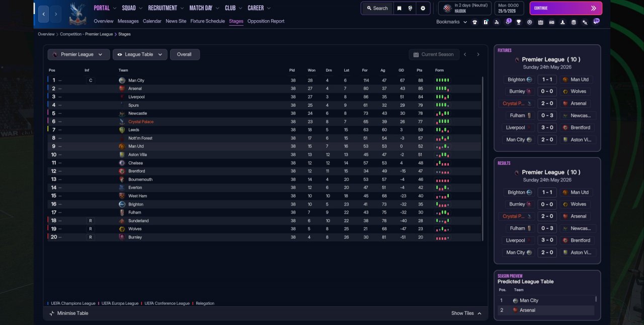
Task: Open the settings gear icon
Action: (423, 8)
